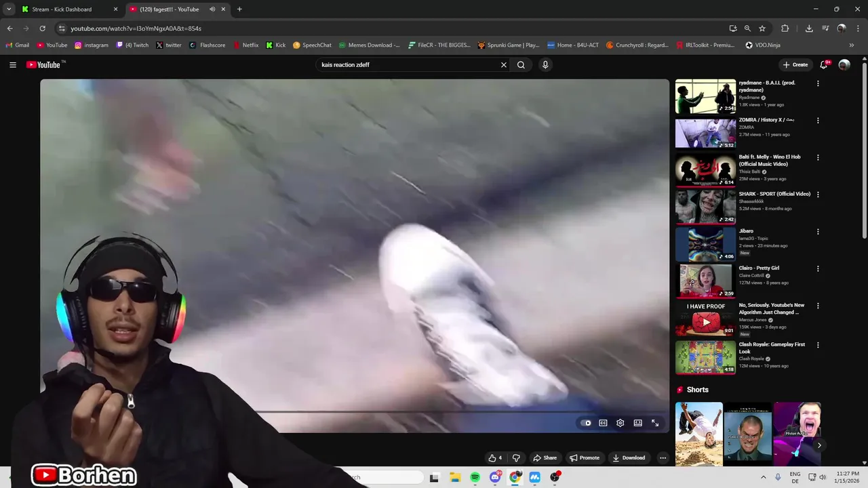
Task: Open the Chrome tab search dropdown
Action: point(9,9)
